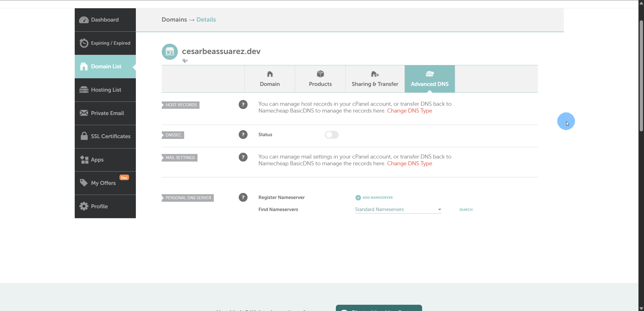Open Hosting List via the server icon

(84, 89)
